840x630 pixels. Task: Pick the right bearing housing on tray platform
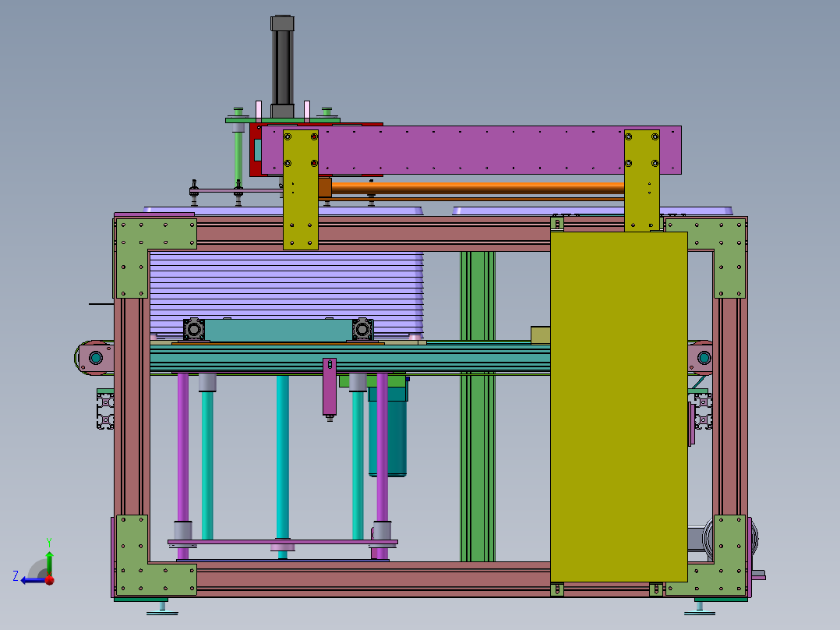[362, 329]
